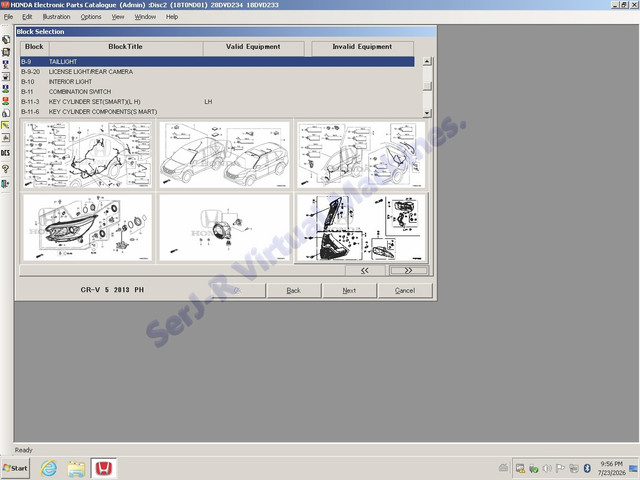The width and height of the screenshot is (640, 480).
Task: Click the picture-frame icon second in sidebar
Action: click(x=6, y=52)
